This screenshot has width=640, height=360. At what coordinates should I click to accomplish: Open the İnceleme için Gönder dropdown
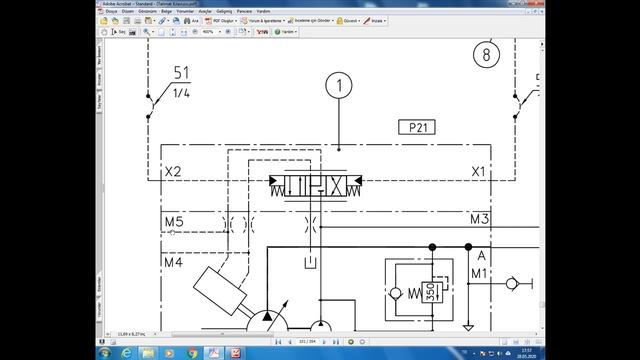pos(311,21)
